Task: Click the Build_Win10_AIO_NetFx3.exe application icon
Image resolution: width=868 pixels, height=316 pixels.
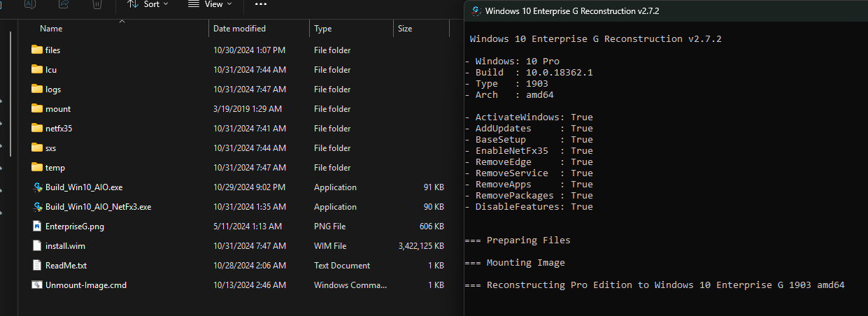Action: [37, 207]
